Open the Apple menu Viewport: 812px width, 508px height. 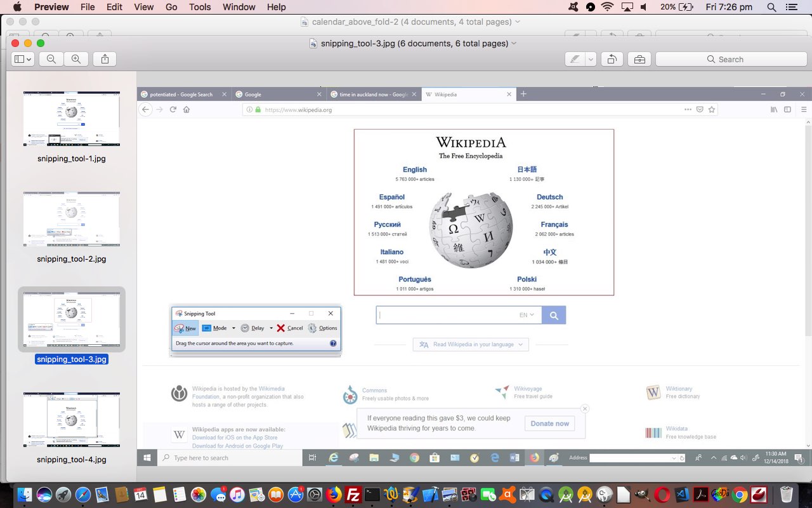pyautogui.click(x=17, y=7)
